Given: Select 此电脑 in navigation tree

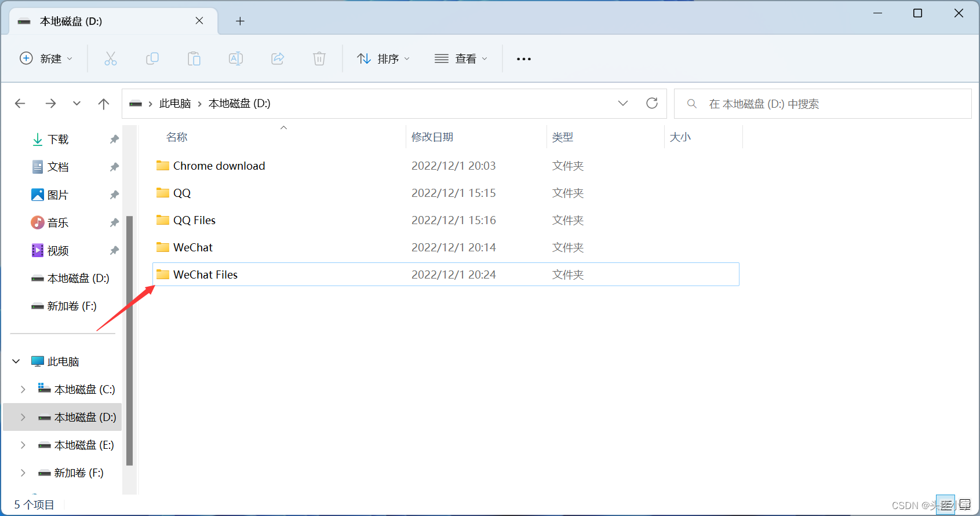Looking at the screenshot, I should point(63,361).
